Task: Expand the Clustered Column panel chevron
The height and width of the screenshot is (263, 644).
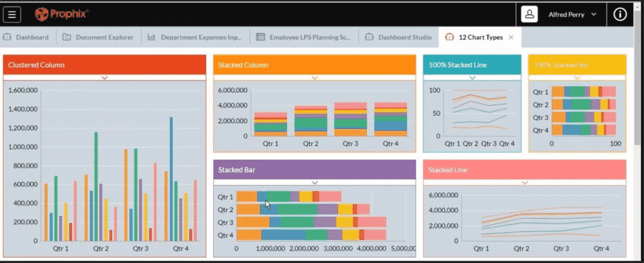Action: [x=104, y=77]
